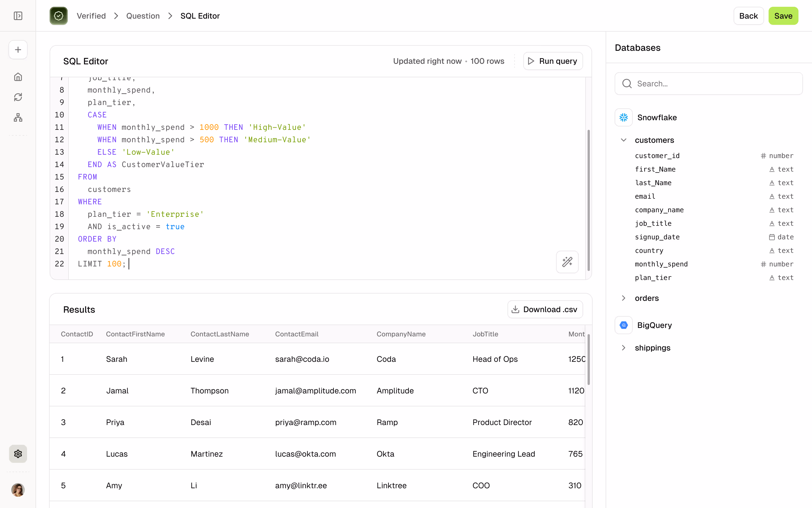Click the SQL editor vertical scrollbar
The height and width of the screenshot is (508, 812).
pyautogui.click(x=588, y=200)
